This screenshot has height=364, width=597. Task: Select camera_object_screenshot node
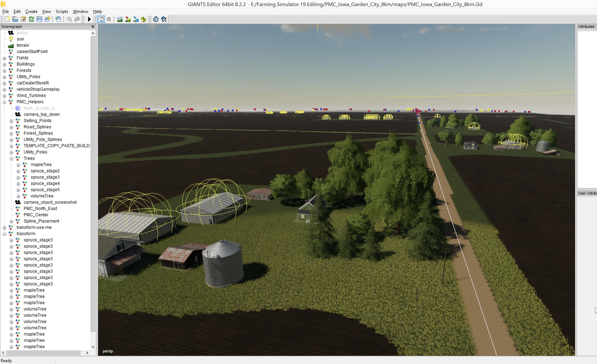50,202
